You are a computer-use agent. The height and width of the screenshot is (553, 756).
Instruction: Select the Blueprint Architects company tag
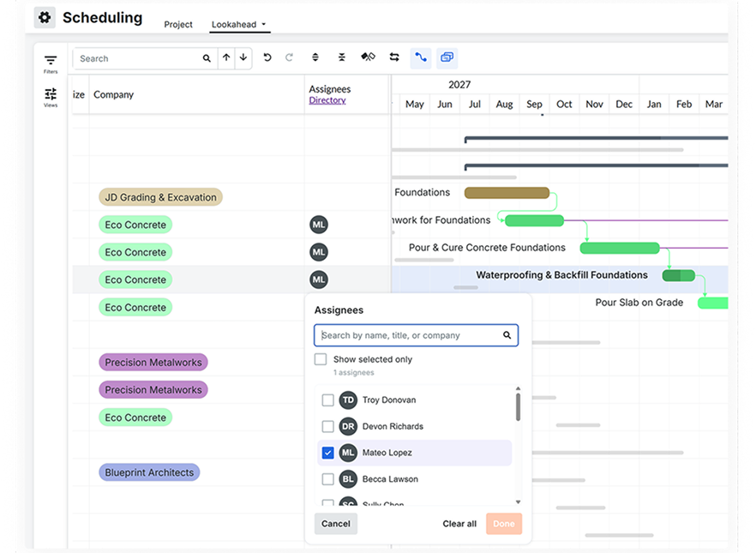(149, 472)
